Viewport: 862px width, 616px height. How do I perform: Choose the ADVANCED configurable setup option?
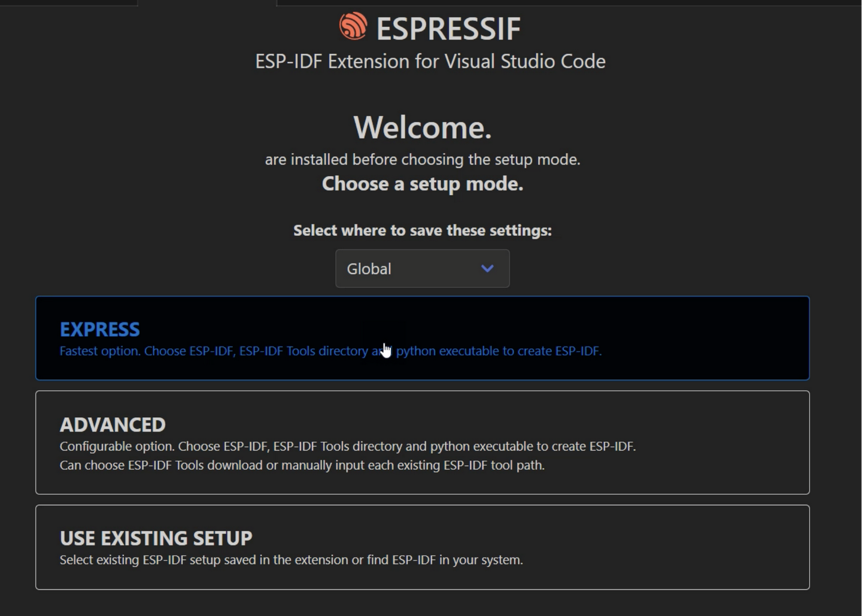[x=423, y=442]
